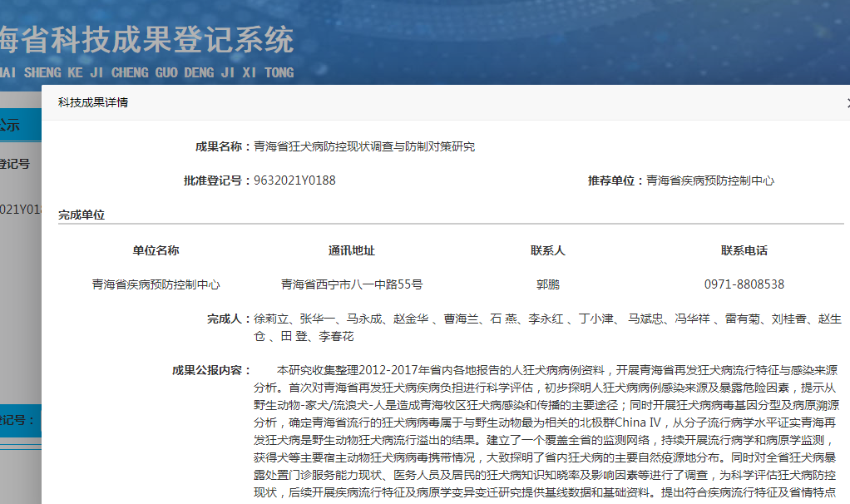The height and width of the screenshot is (504, 850).
Task: Click the address 青海省西宁市八一中路55号
Action: (351, 284)
